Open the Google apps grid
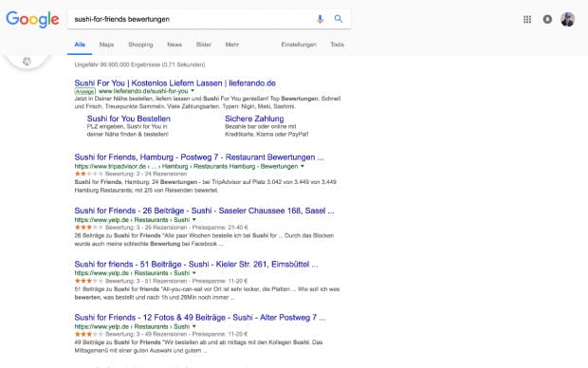The width and height of the screenshot is (588, 368). point(527,19)
